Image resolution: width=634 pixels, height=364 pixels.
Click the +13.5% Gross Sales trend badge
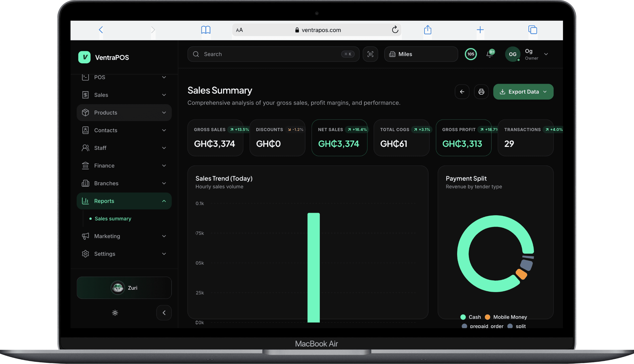click(239, 130)
